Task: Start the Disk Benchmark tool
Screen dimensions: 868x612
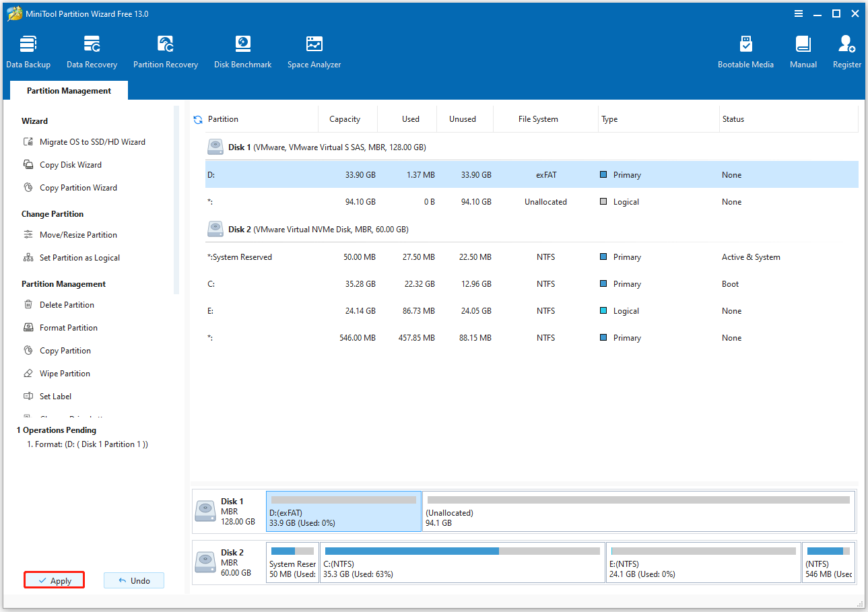Action: (x=242, y=50)
